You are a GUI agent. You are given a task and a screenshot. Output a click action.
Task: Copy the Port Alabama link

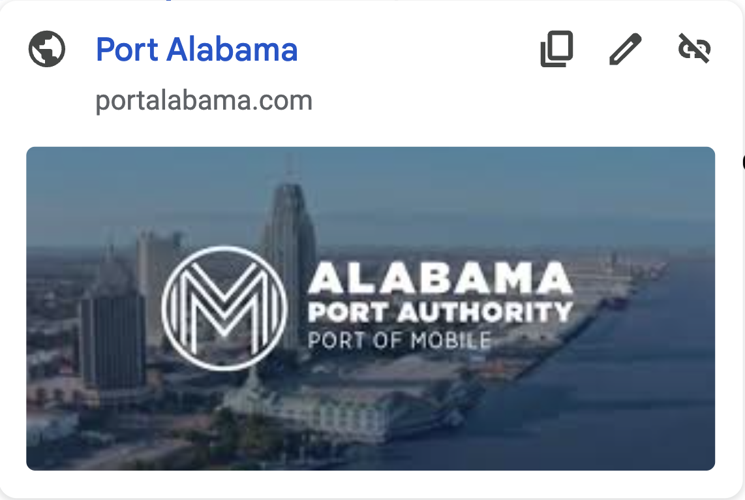pyautogui.click(x=557, y=49)
